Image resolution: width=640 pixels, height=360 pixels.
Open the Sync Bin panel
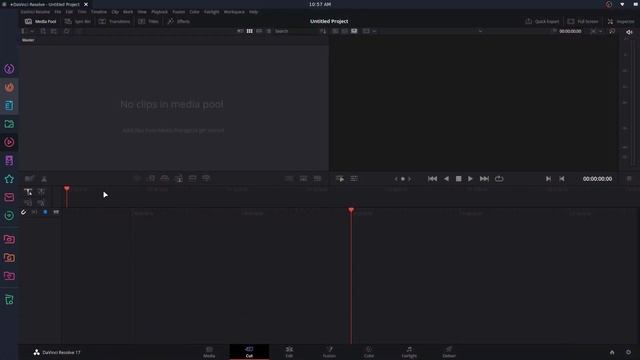(x=78, y=21)
